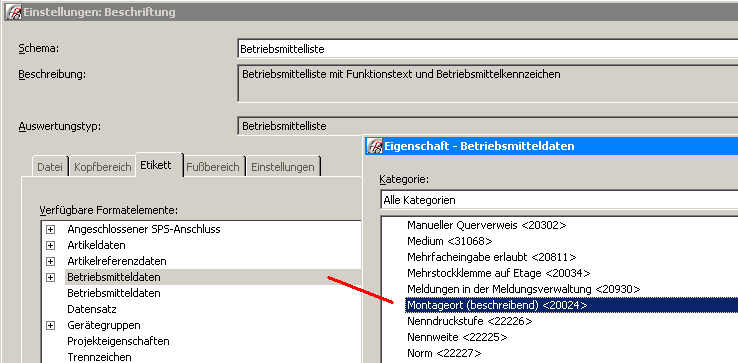Select the Trennzeichen format element
Viewport: 738px width, 363px height.
pos(99,357)
